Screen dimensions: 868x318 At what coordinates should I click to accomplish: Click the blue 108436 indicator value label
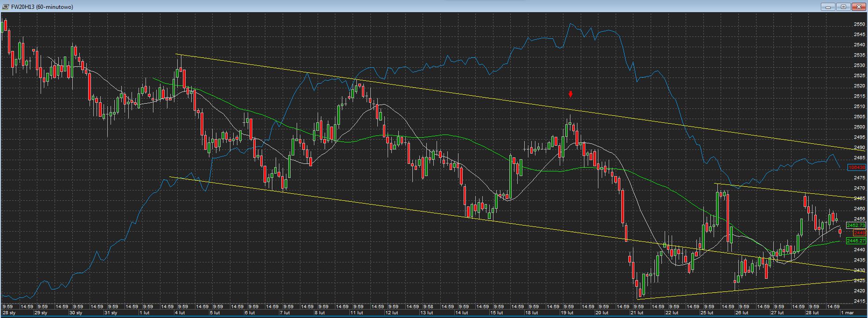click(x=857, y=167)
